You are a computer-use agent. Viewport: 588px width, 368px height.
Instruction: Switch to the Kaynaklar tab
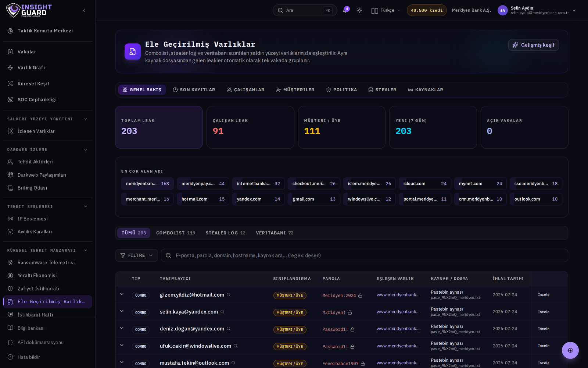(426, 90)
